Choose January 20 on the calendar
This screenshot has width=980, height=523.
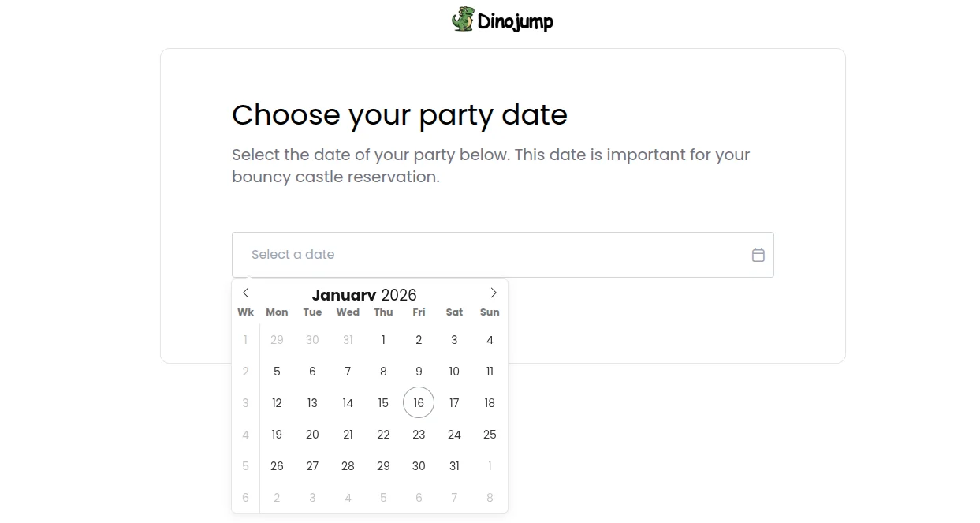tap(312, 434)
